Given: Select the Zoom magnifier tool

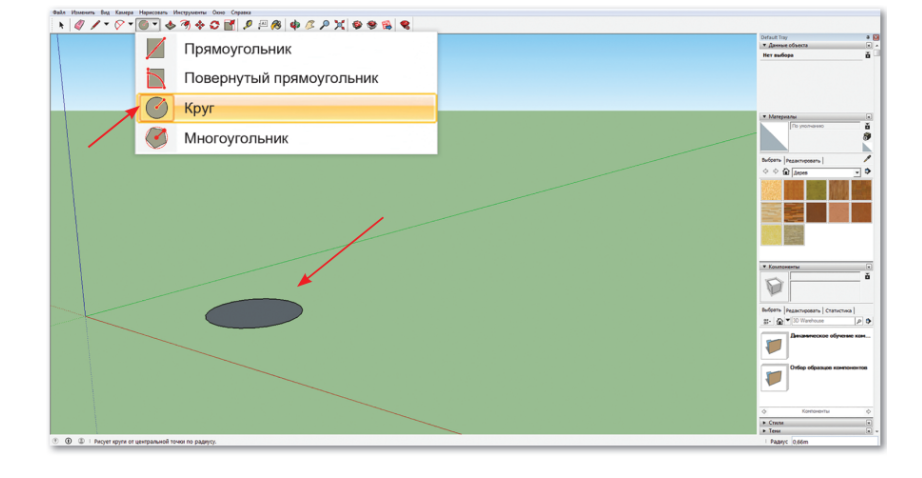Looking at the screenshot, I should coord(325,25).
